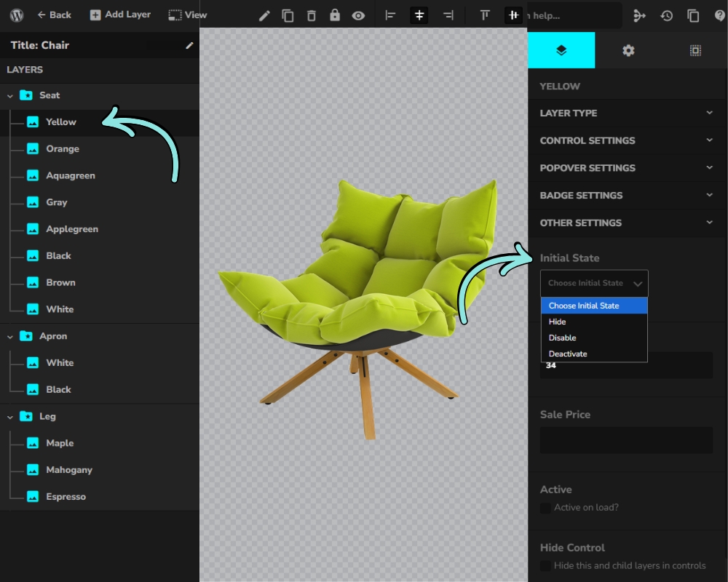Expand the Control Settings section

coord(628,140)
